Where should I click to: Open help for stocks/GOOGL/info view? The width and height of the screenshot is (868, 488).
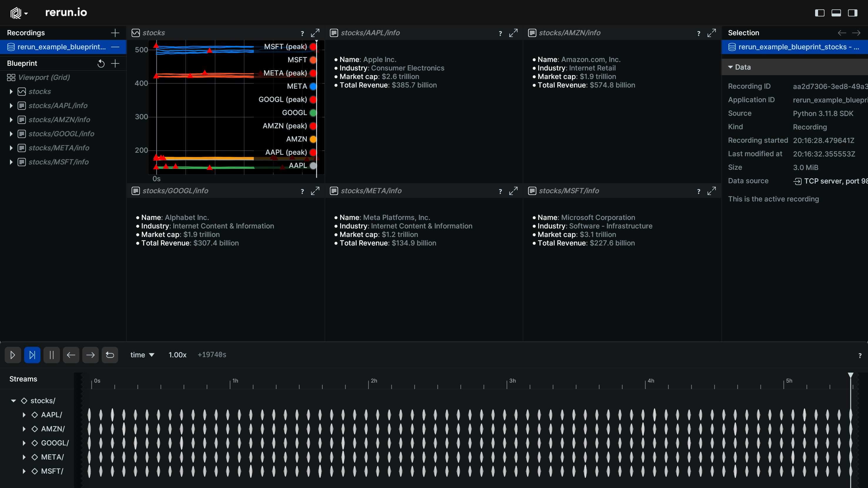(302, 191)
